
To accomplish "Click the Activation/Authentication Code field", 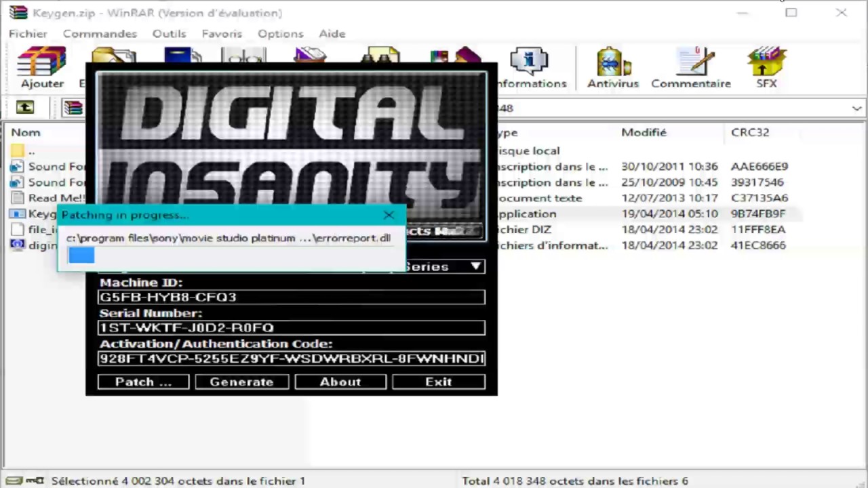I will coord(292,358).
